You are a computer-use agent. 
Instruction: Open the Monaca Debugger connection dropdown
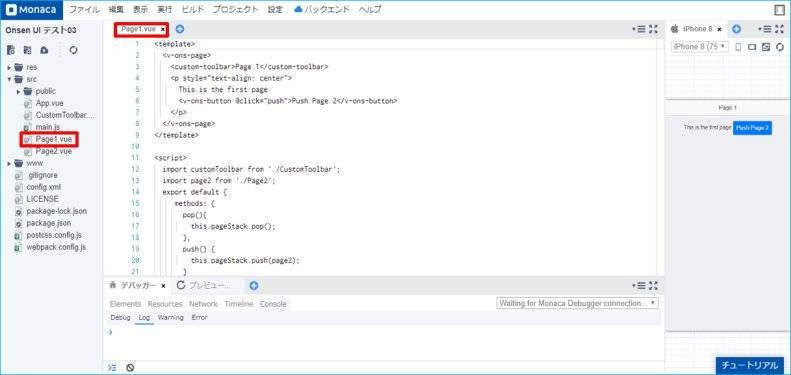click(x=577, y=303)
